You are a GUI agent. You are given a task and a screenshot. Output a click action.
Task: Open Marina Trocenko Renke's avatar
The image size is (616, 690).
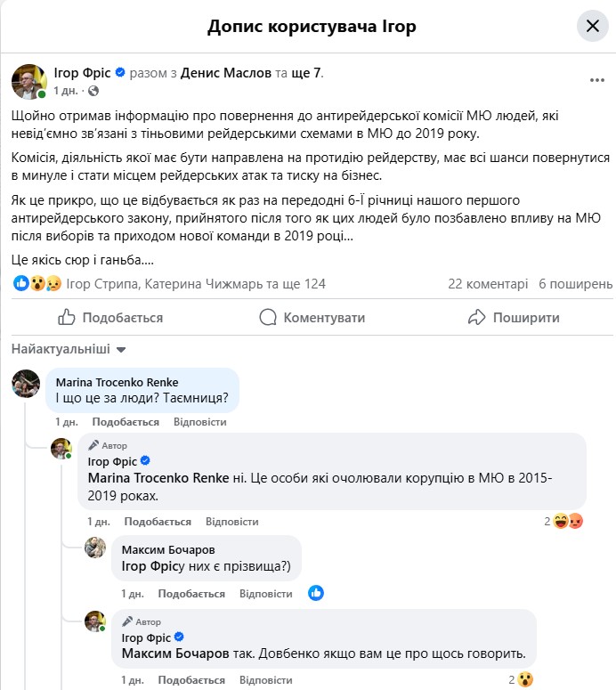[26, 384]
